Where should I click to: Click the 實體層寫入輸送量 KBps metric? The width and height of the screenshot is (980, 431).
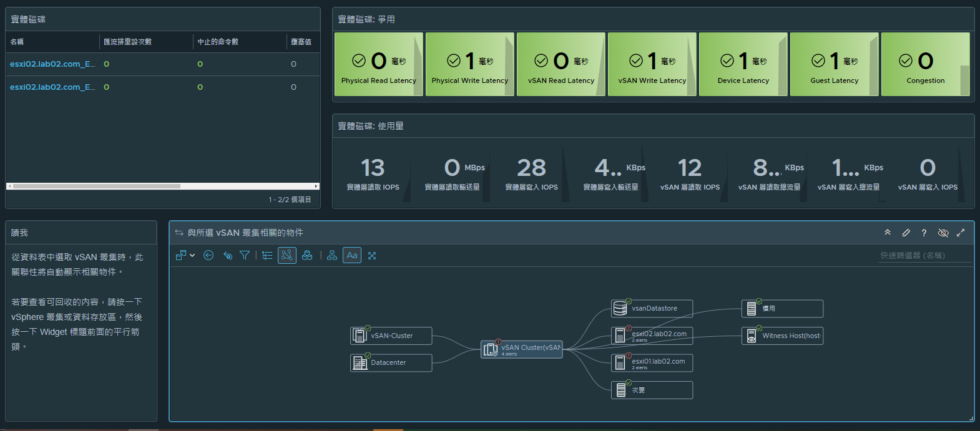611,173
